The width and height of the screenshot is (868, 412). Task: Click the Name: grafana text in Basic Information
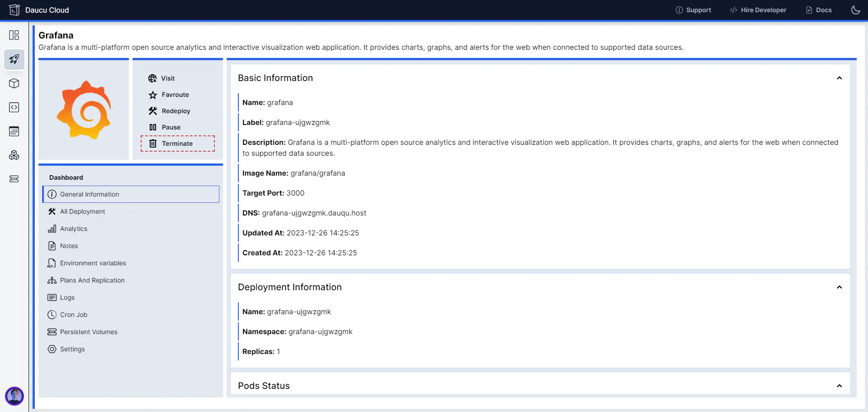[268, 102]
